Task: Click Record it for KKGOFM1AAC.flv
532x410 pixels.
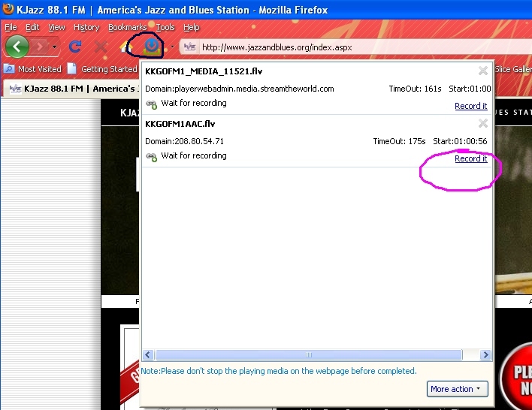Action: pos(471,158)
